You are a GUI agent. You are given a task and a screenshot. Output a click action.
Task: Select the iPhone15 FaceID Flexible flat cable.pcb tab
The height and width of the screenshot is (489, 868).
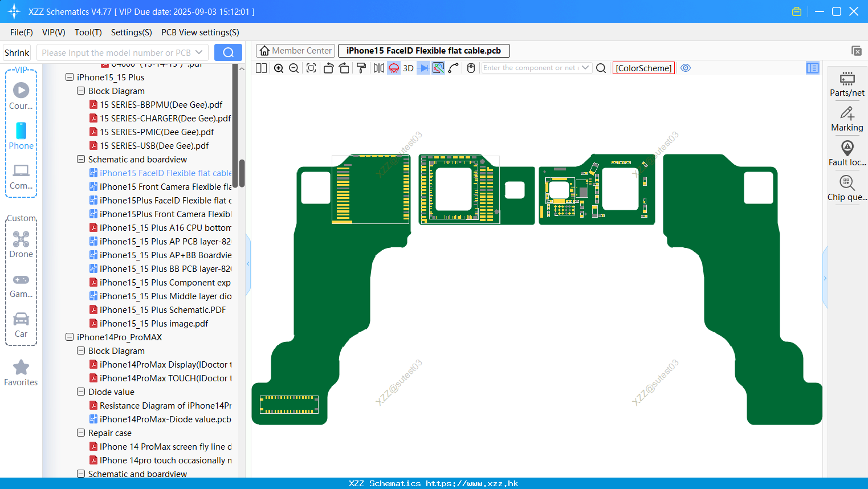click(x=423, y=51)
